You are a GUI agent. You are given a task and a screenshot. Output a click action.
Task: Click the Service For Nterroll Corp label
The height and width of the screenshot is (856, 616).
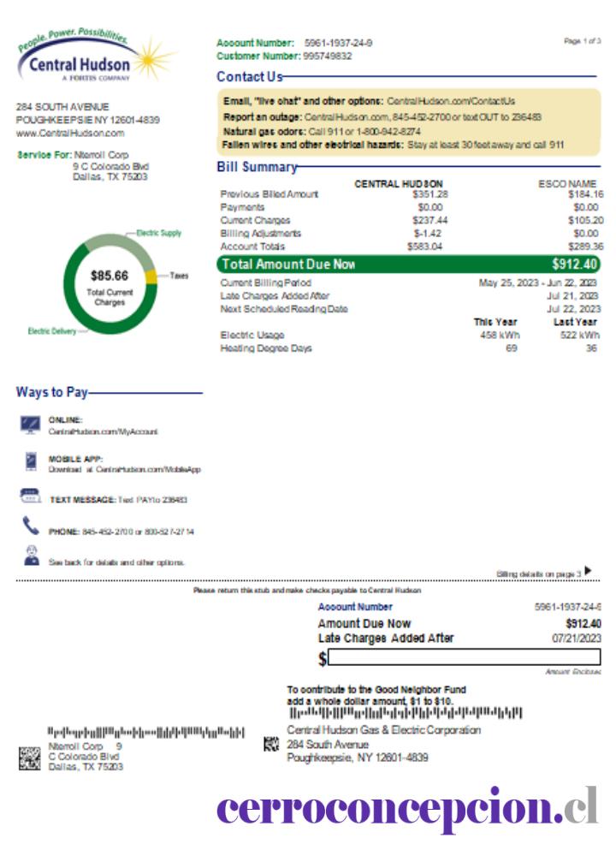pos(73,155)
